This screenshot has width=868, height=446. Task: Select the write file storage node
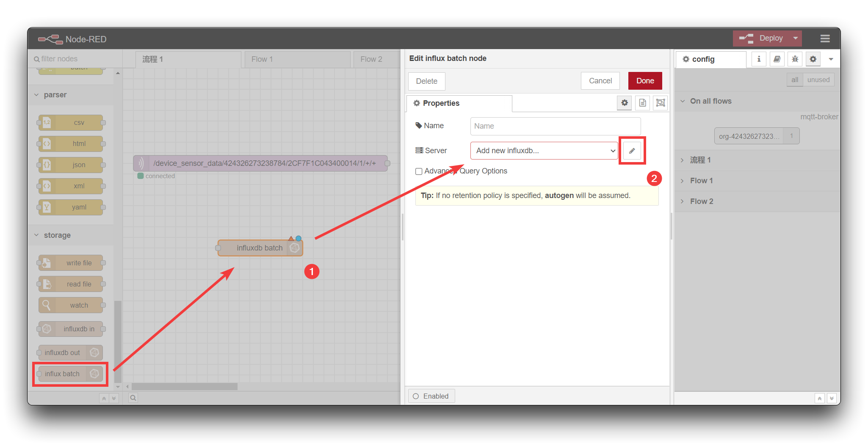coord(71,263)
